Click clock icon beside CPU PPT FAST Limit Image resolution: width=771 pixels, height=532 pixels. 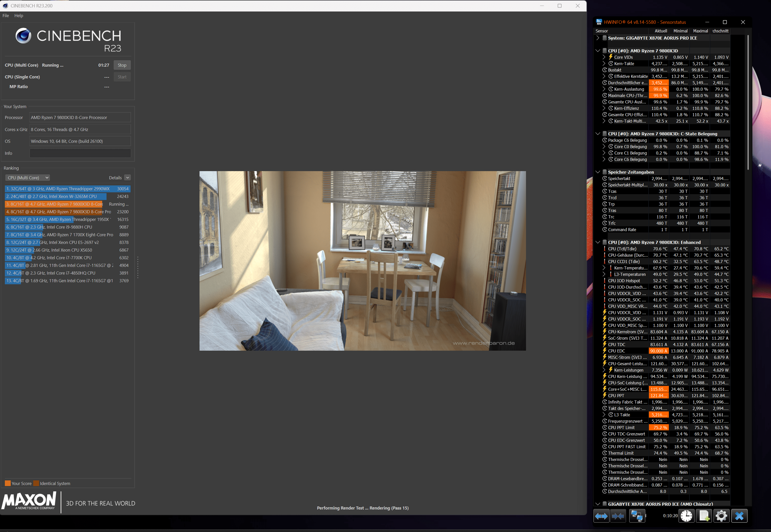605,447
